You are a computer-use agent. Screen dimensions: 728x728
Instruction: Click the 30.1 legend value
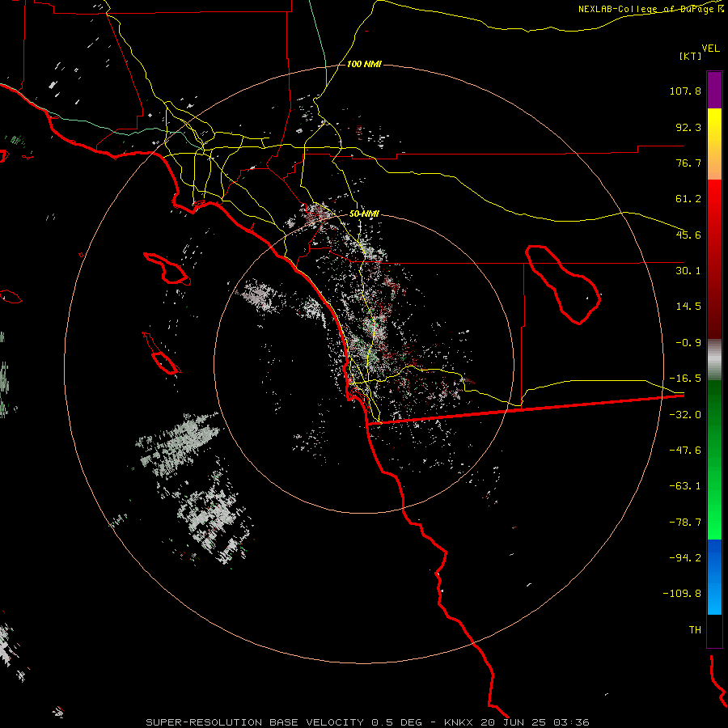(x=688, y=271)
